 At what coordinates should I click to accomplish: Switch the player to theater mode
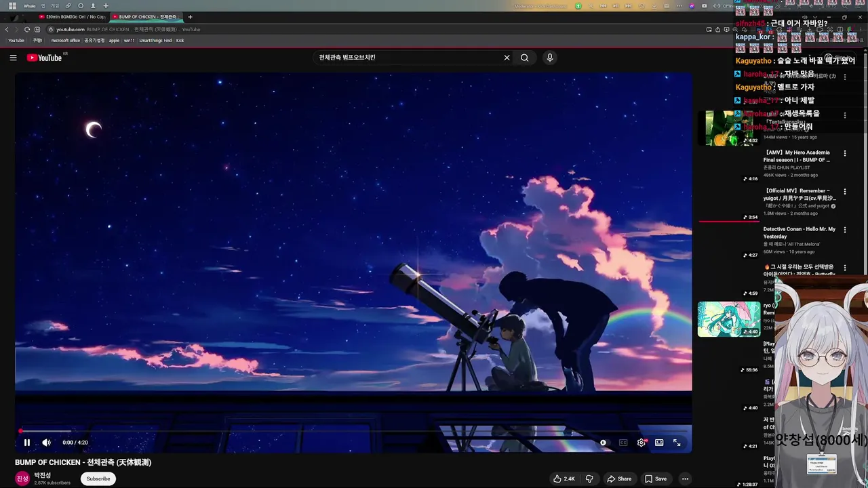coord(659,443)
